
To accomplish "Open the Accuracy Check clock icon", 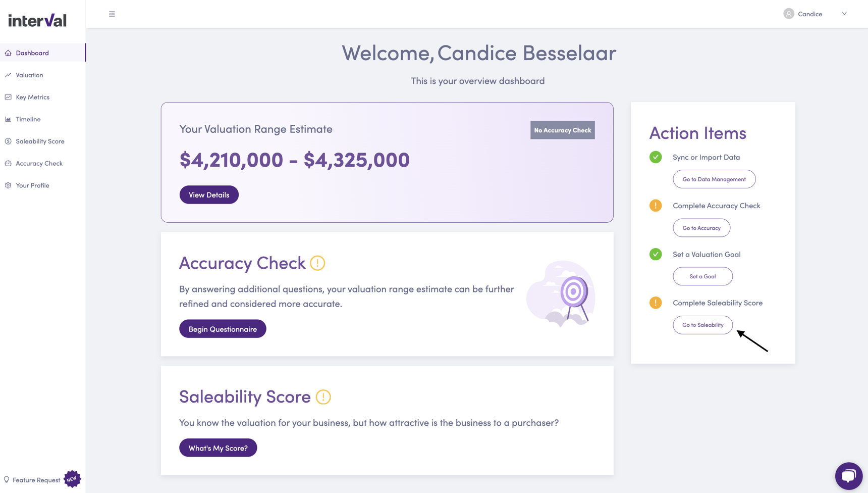I will pyautogui.click(x=8, y=163).
